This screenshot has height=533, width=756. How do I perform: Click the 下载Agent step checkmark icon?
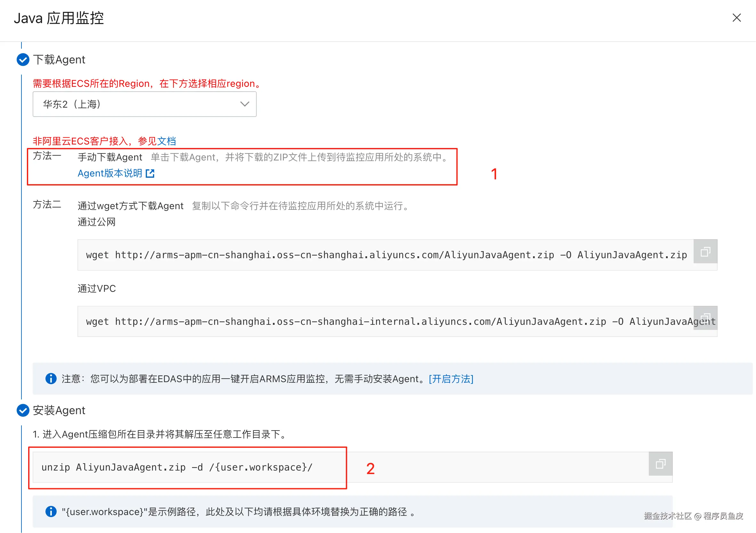pyautogui.click(x=23, y=60)
